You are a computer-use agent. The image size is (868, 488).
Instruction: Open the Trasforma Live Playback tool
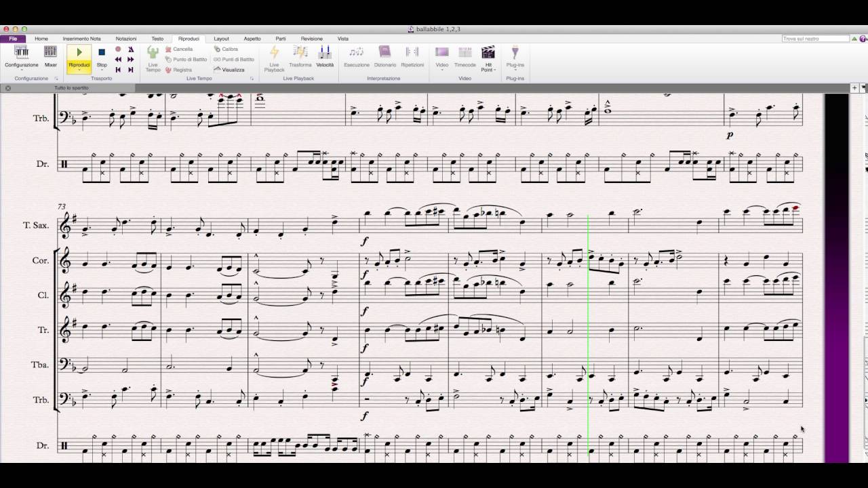[x=300, y=57]
